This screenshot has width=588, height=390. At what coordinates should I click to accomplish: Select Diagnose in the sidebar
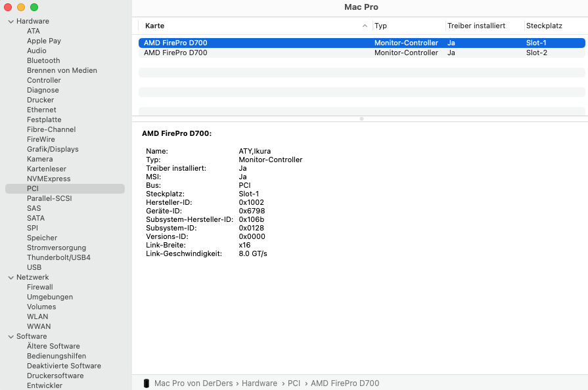[43, 91]
